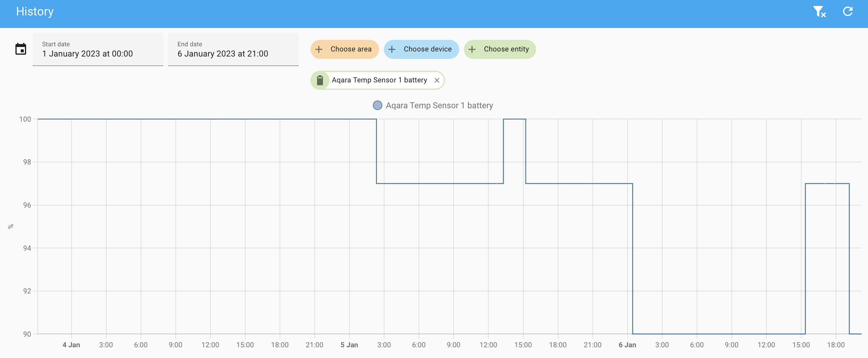Click the Choose device button
This screenshot has height=358, width=868.
pyautogui.click(x=421, y=49)
